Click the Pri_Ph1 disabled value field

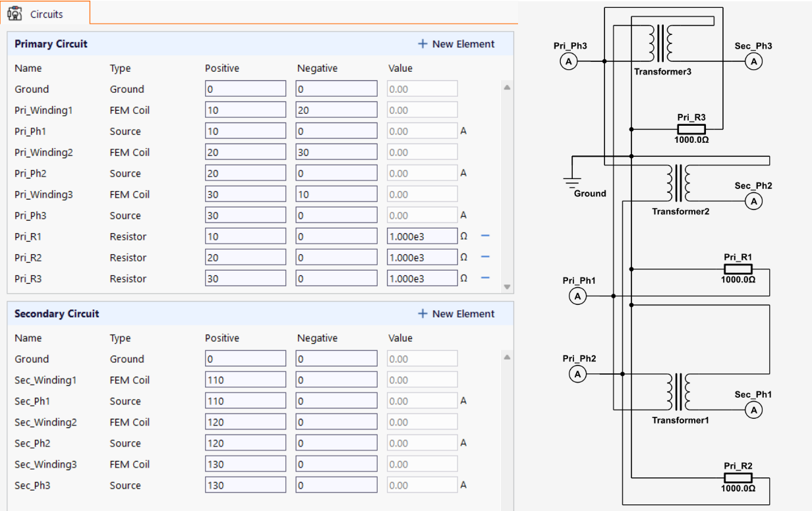[x=422, y=131]
